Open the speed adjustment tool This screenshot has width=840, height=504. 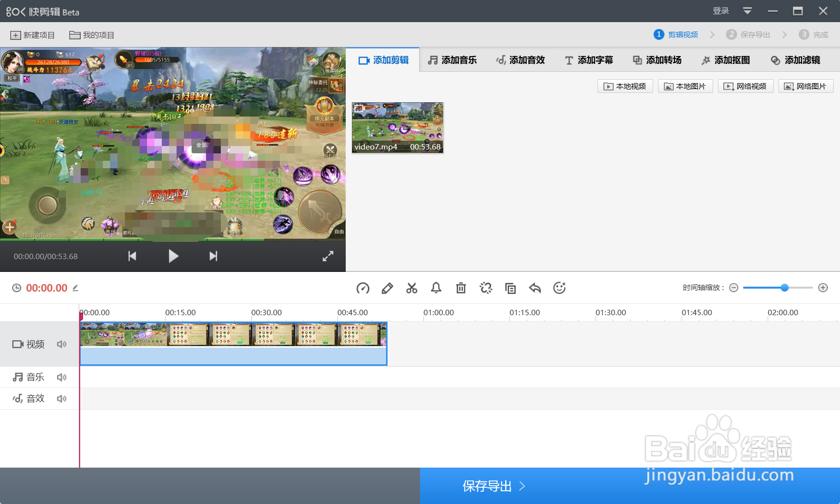(x=363, y=288)
